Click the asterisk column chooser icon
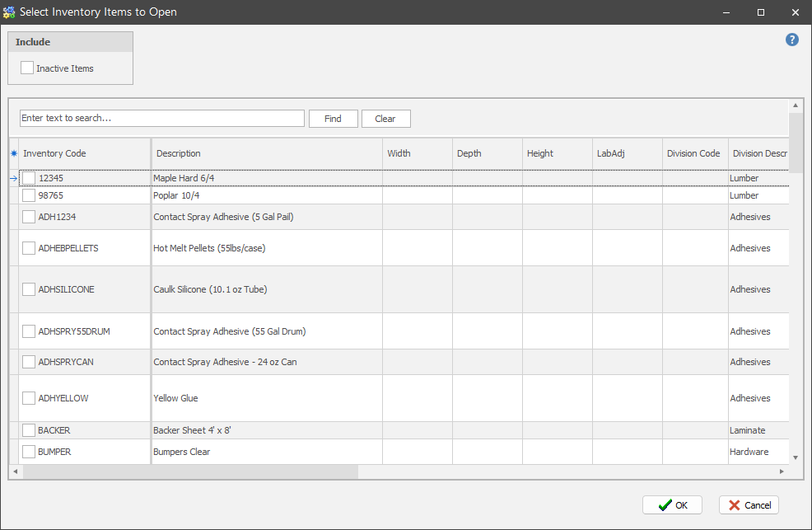The width and height of the screenshot is (812, 530). point(14,153)
